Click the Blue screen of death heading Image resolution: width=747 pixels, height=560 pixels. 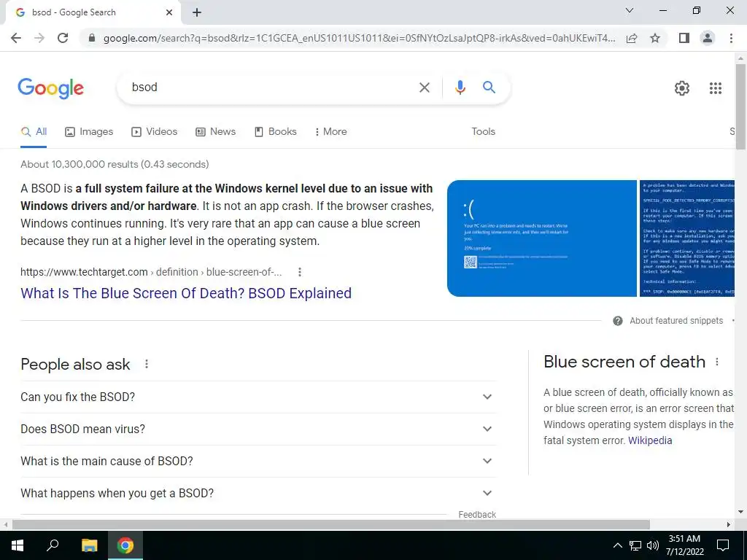pyautogui.click(x=624, y=362)
